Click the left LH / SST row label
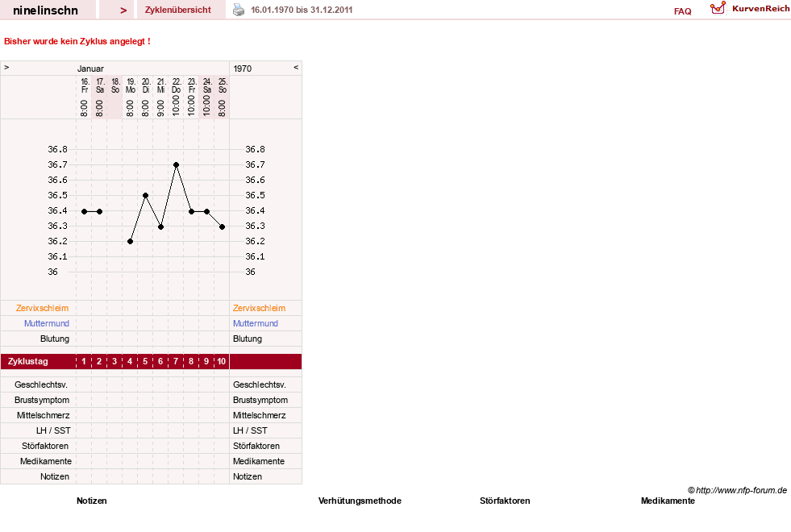 coord(53,430)
